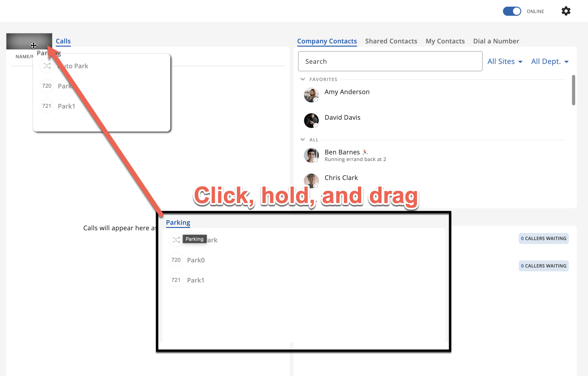Click the Calls tab link
Viewport: 588px width, 376px height.
(x=63, y=41)
